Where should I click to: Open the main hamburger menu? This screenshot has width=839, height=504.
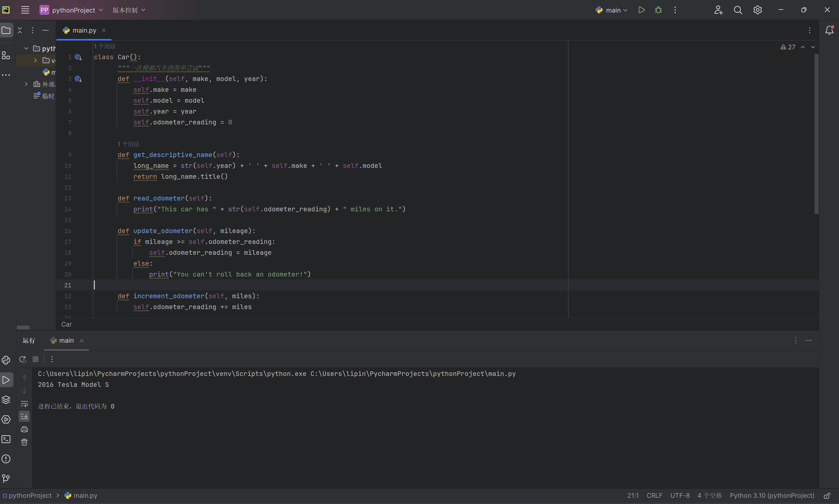point(25,10)
